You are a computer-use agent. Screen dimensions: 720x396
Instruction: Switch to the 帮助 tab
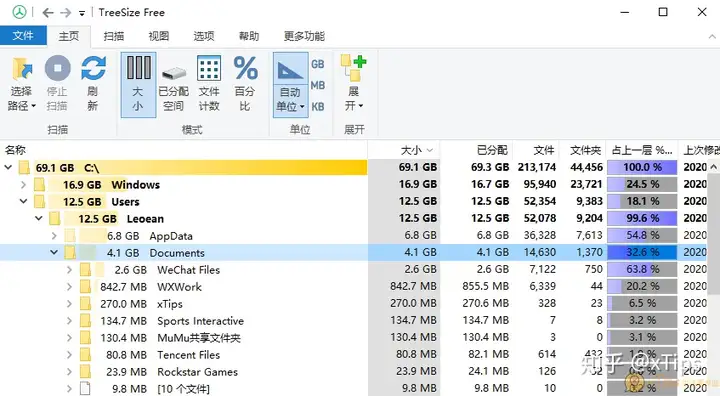coord(249,36)
